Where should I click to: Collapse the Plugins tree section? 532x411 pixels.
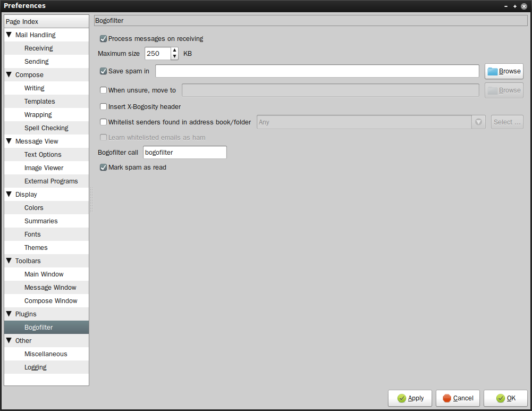coord(9,314)
